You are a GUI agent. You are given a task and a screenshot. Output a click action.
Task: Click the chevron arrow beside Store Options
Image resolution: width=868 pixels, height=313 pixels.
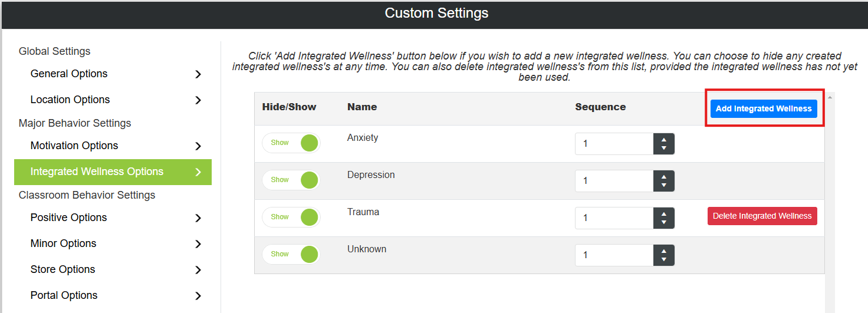coord(198,270)
